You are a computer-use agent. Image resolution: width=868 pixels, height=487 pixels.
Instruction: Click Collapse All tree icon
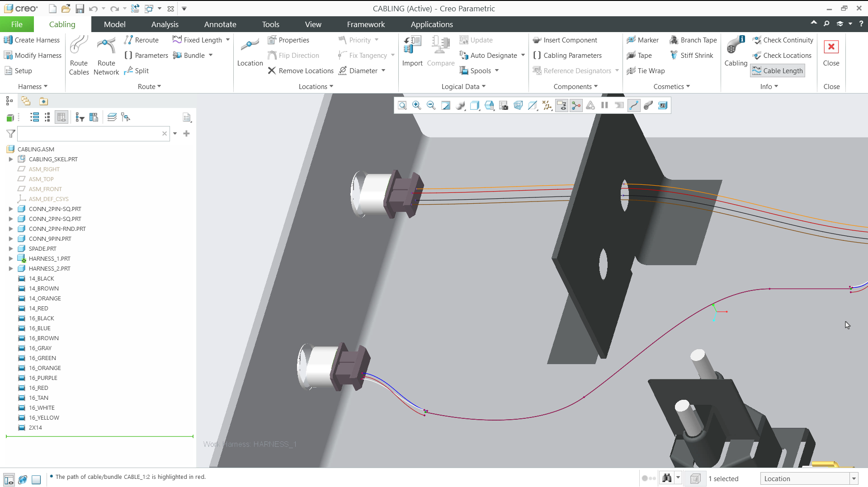click(47, 117)
